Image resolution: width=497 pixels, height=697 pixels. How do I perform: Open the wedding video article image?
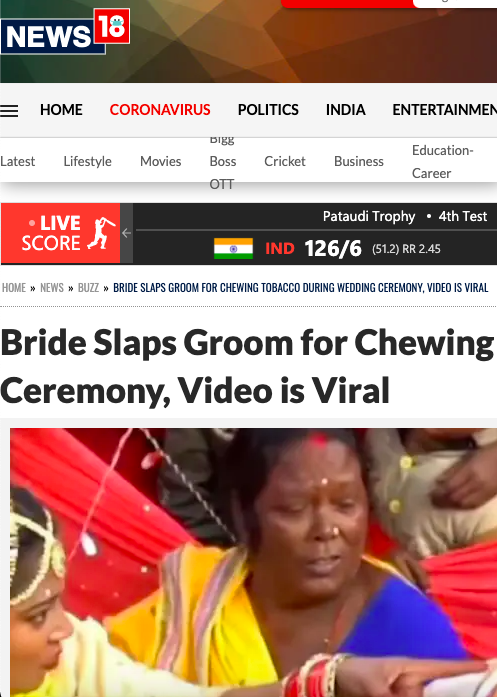(x=253, y=562)
